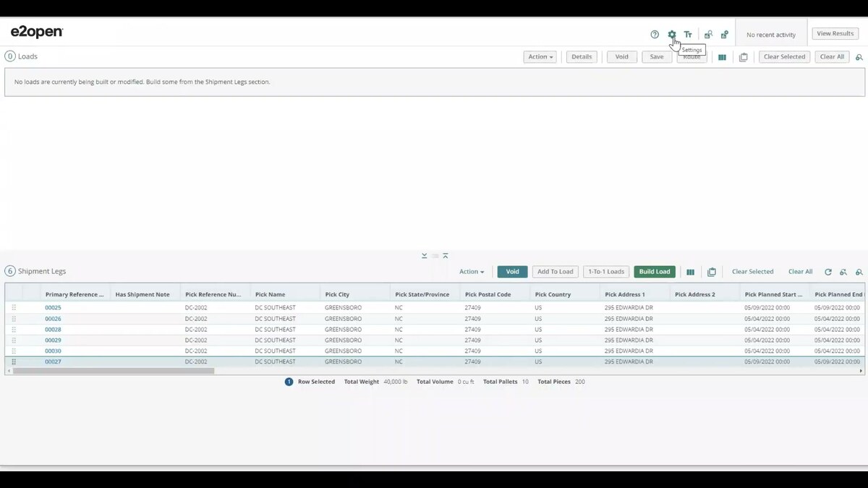Sort by Pick Postal Code column header
The height and width of the screenshot is (488, 868).
click(495, 295)
